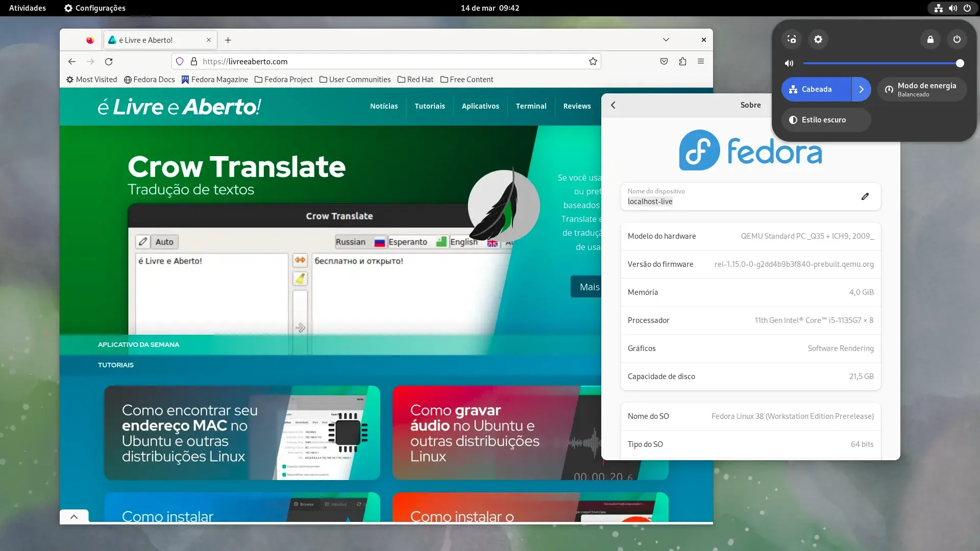Click the localhost-live device name field
980x551 pixels.
[751, 196]
